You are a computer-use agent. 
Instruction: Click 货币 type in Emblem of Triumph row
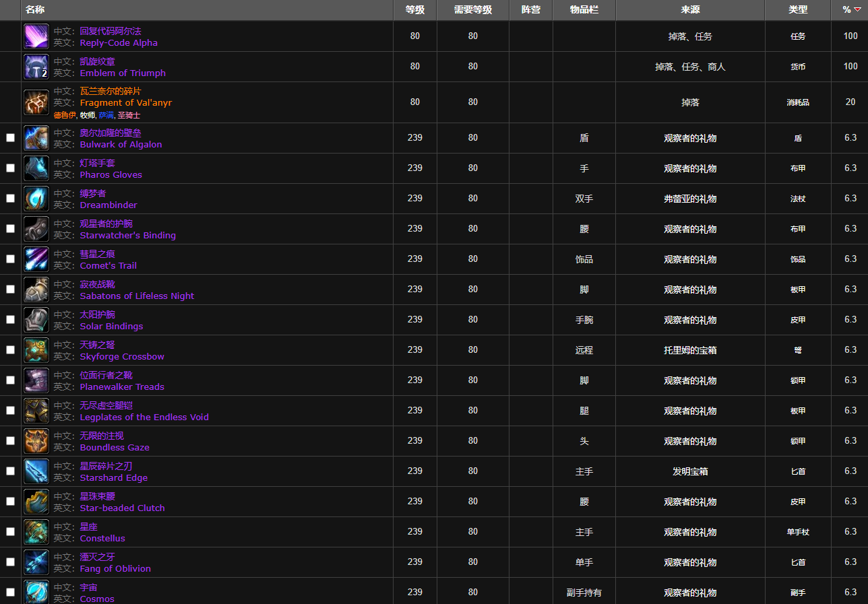coord(798,67)
